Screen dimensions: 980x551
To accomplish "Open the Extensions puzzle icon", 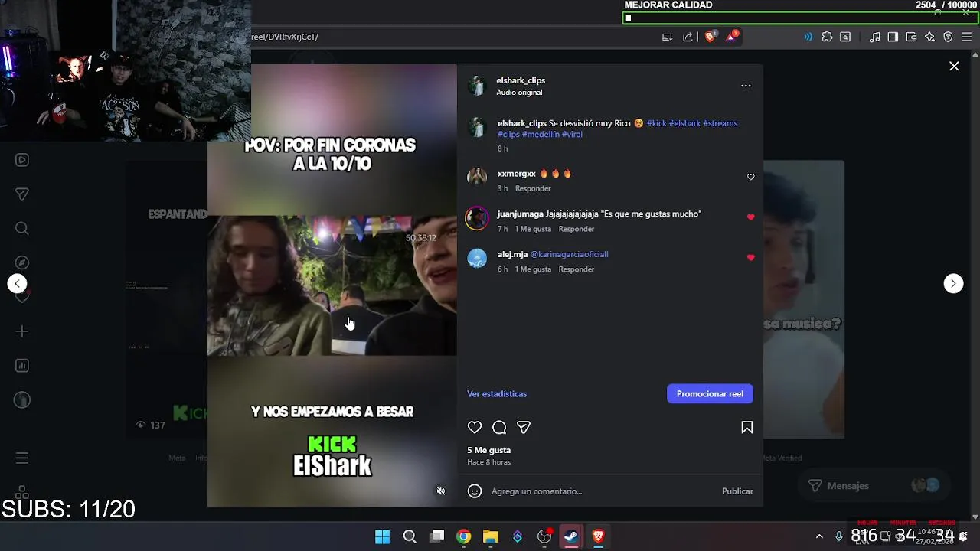I will [x=827, y=37].
